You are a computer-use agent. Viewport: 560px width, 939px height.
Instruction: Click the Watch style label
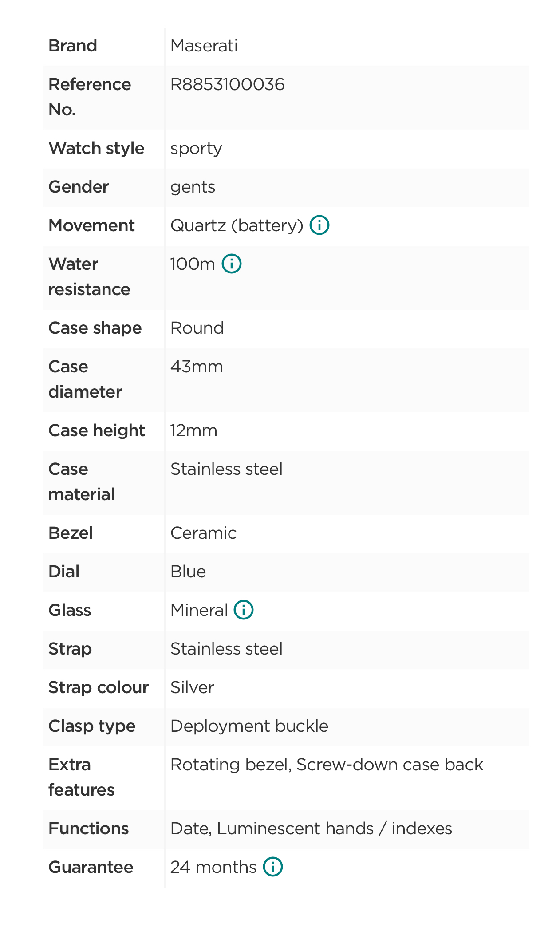96,148
